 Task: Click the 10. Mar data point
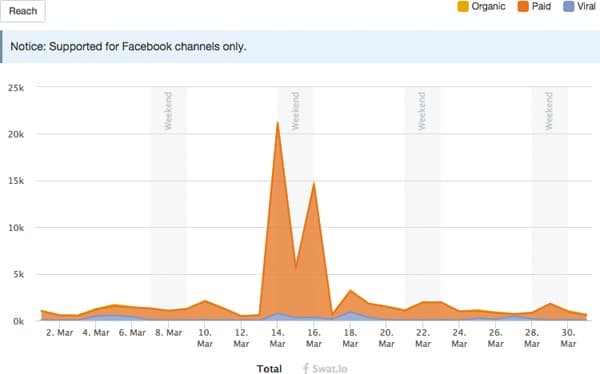coord(205,301)
